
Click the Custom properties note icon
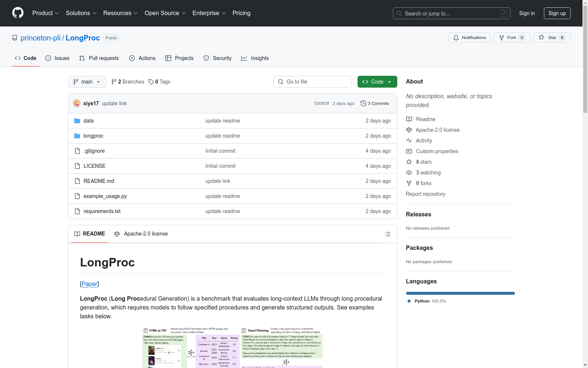tap(409, 151)
